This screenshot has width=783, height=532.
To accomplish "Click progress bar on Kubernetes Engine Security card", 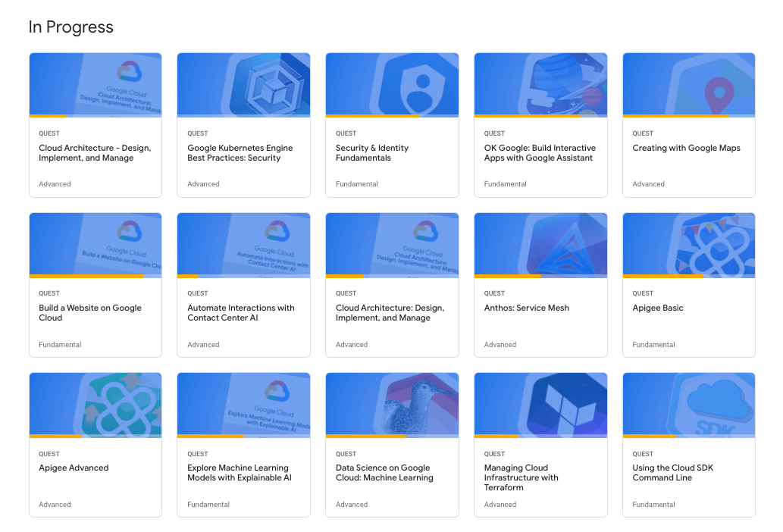I will pyautogui.click(x=243, y=116).
